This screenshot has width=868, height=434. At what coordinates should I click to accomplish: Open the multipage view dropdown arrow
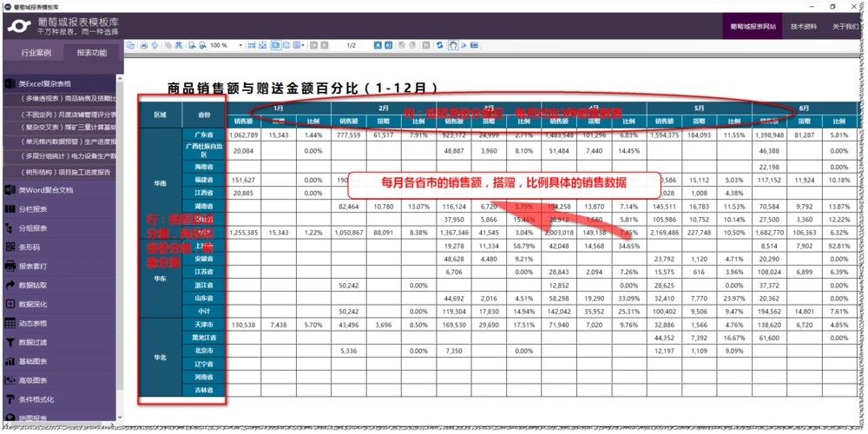tap(303, 45)
